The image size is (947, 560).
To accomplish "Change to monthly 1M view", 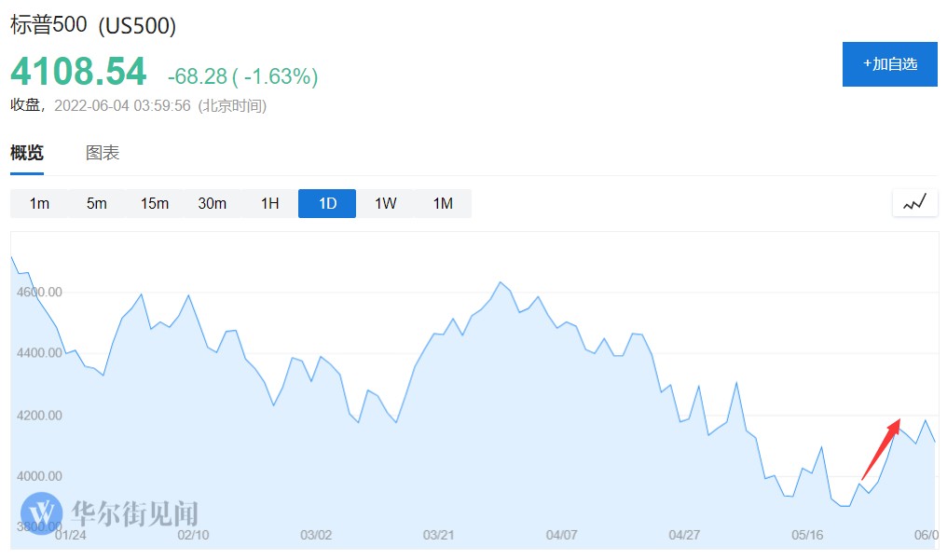I will coord(443,203).
